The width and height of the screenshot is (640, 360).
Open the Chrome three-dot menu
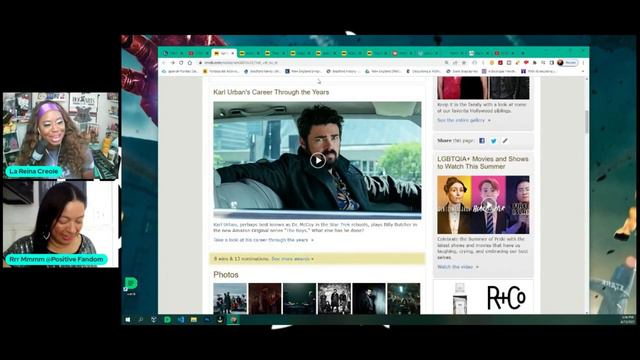[x=583, y=62]
